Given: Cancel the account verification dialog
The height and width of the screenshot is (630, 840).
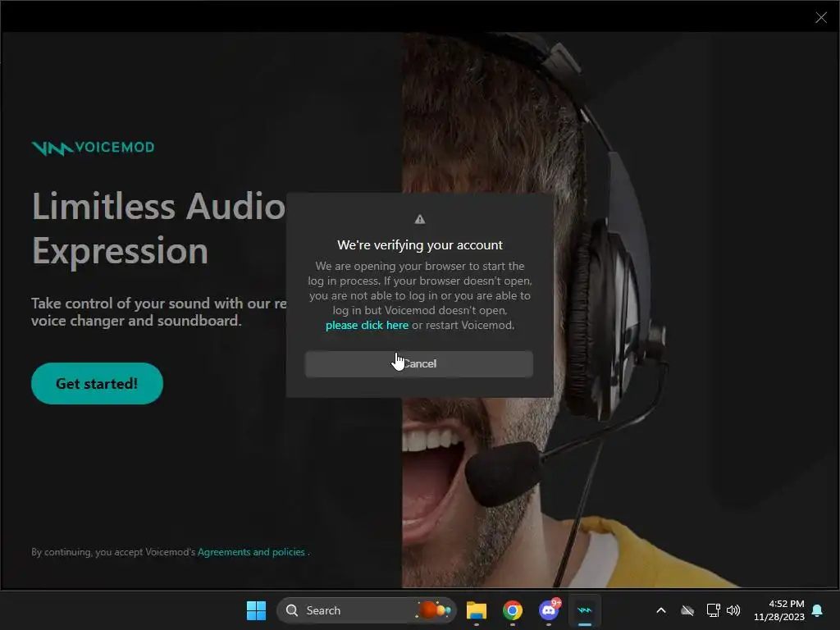Looking at the screenshot, I should [419, 363].
